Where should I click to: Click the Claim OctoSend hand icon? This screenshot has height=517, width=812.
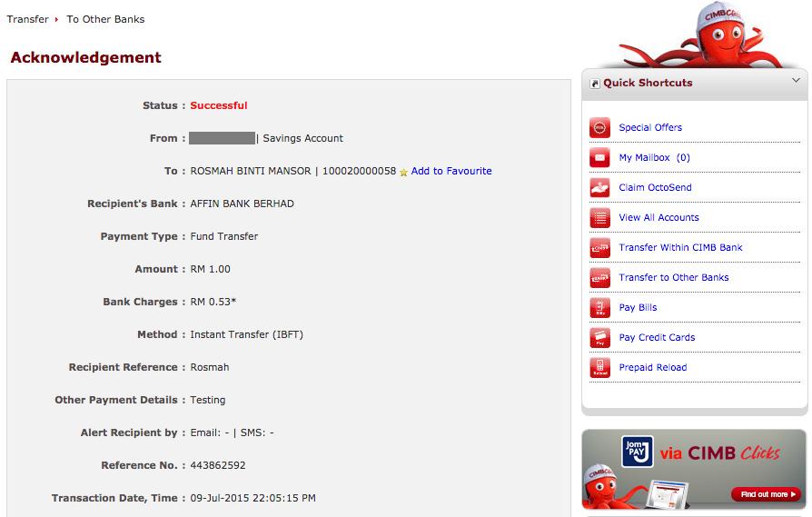[x=599, y=187]
